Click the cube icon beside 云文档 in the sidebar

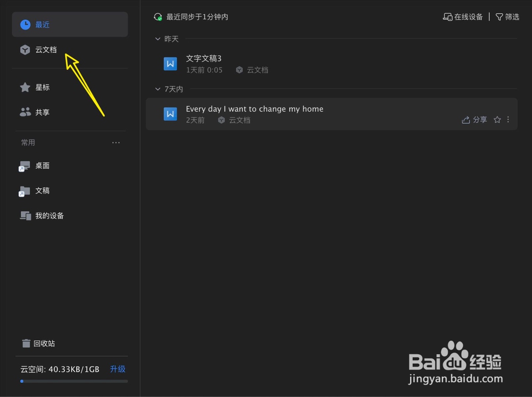point(25,50)
